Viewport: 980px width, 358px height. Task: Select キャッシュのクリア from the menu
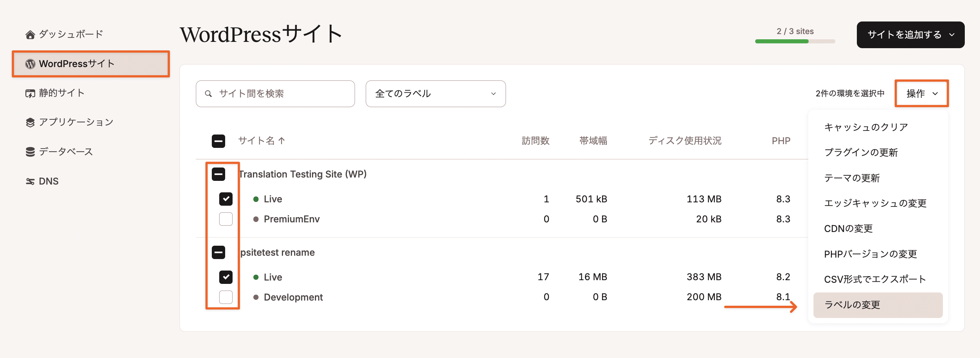[x=866, y=127]
